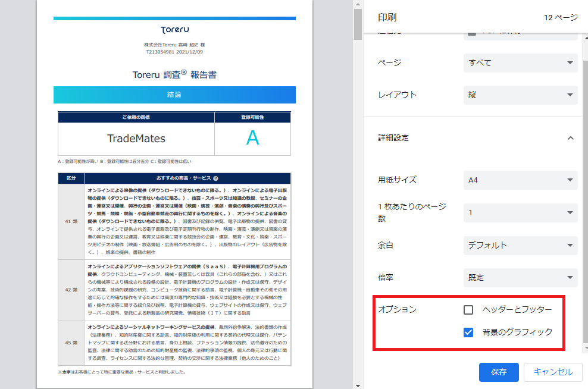Viewport: 588px width, 389px height.
Task: Click the help icon beside おすすめの商品・サービス
Action: coord(215,178)
